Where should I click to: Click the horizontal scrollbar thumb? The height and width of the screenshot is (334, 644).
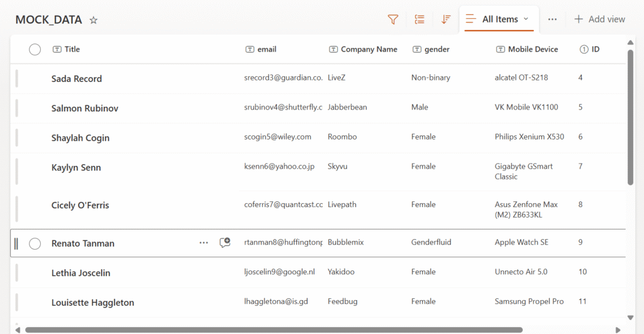coord(274,330)
